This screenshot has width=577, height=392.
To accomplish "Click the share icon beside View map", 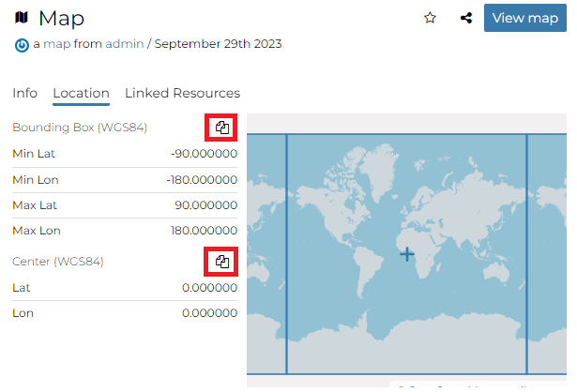I will pyautogui.click(x=466, y=18).
